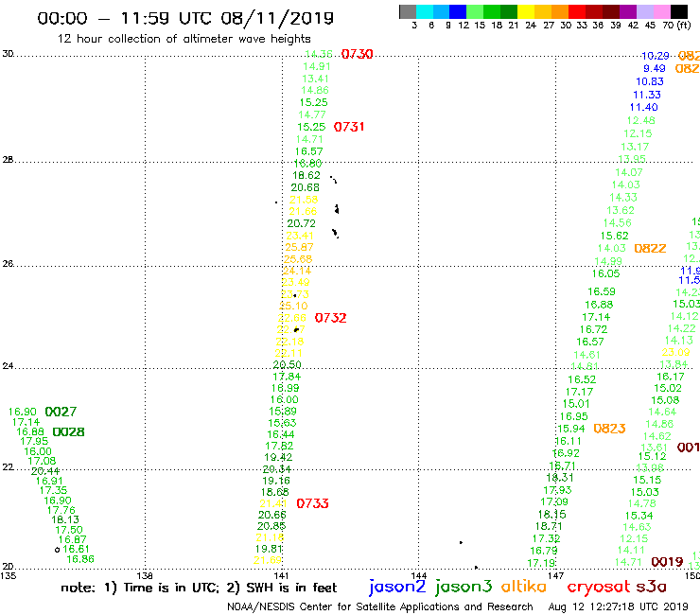Click the 18.62 wave height value
The height and width of the screenshot is (615, 700).
point(306,176)
